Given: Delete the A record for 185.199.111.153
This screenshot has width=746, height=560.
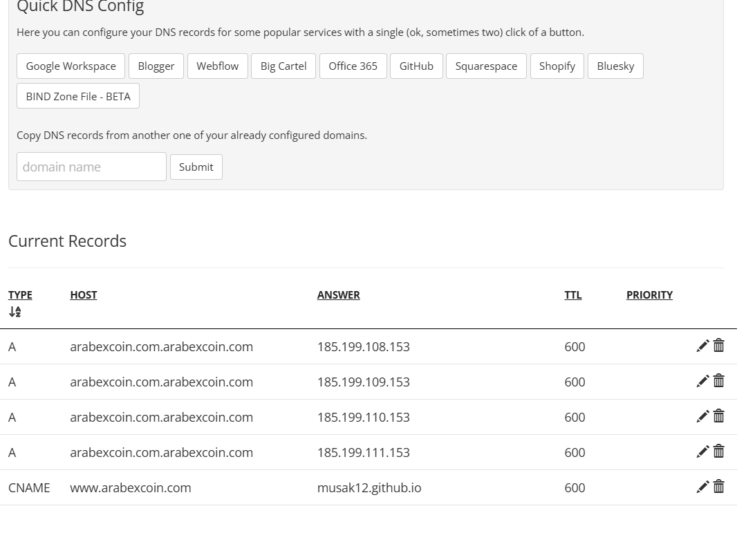Looking at the screenshot, I should pos(719,451).
